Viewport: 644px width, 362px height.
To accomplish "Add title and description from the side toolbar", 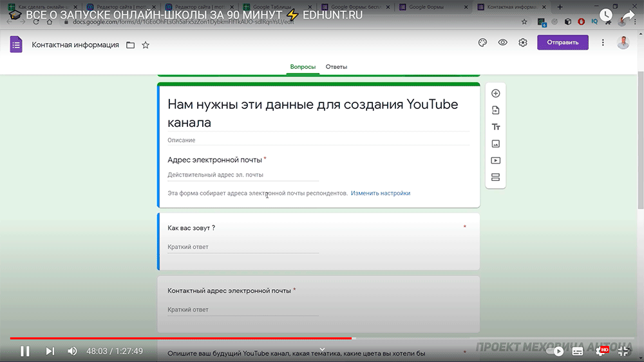I will [x=496, y=127].
